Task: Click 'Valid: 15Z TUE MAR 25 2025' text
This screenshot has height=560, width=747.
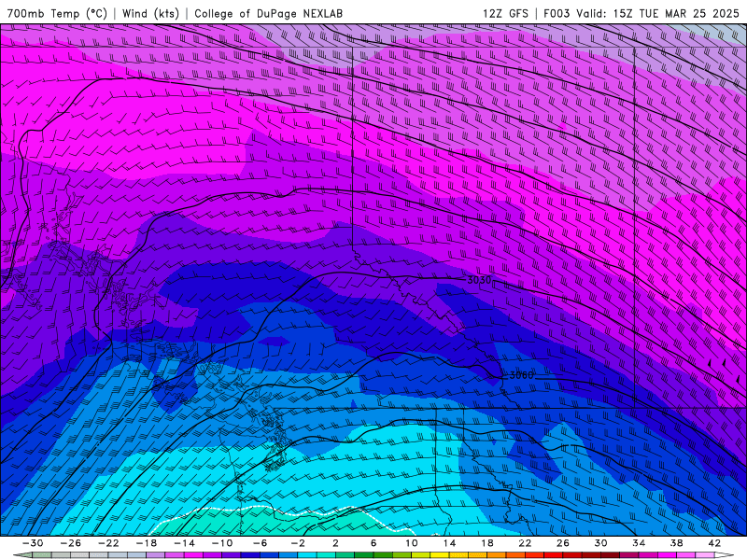Action: pos(657,13)
